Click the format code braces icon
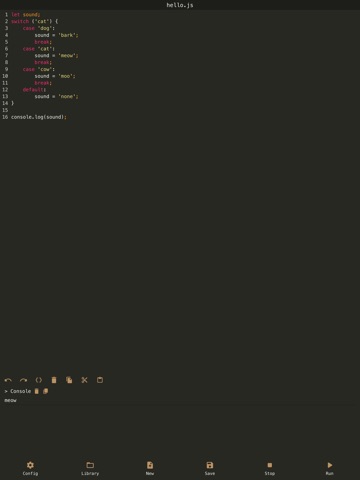The image size is (360, 480). tap(39, 380)
